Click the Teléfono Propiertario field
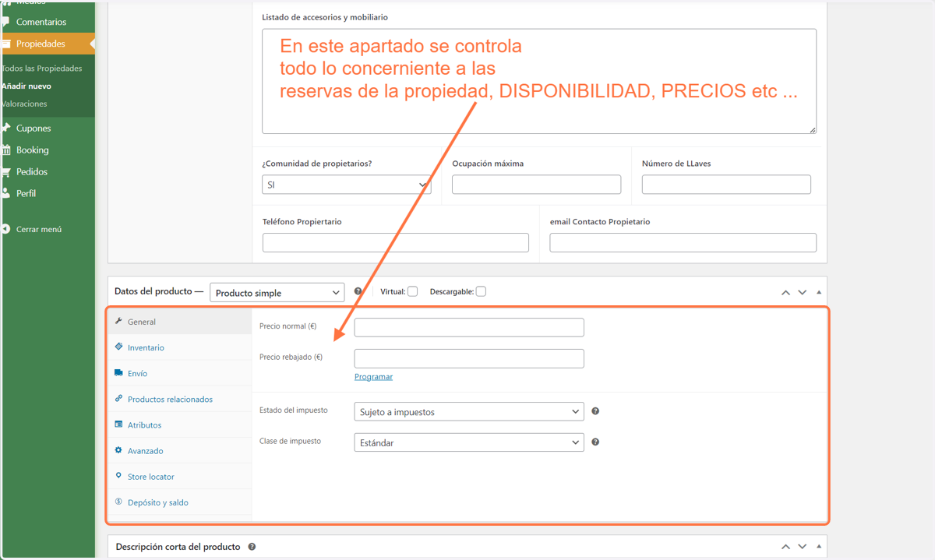The image size is (935, 560). coord(396,242)
